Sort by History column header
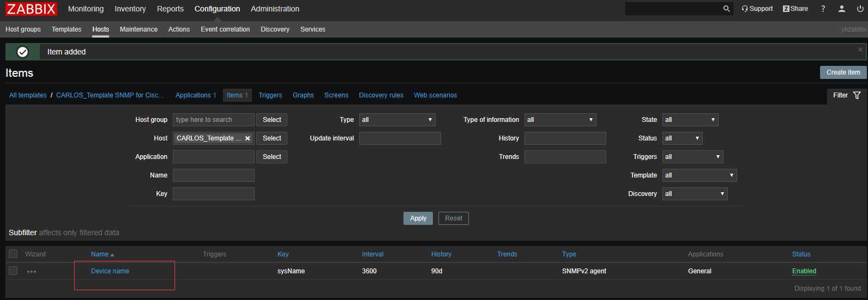 [441, 254]
